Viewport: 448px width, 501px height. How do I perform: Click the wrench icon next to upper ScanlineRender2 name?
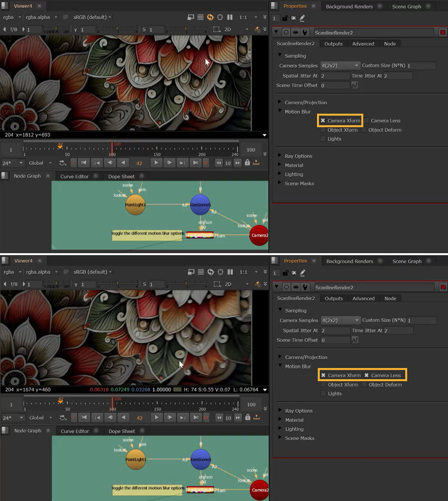click(305, 32)
